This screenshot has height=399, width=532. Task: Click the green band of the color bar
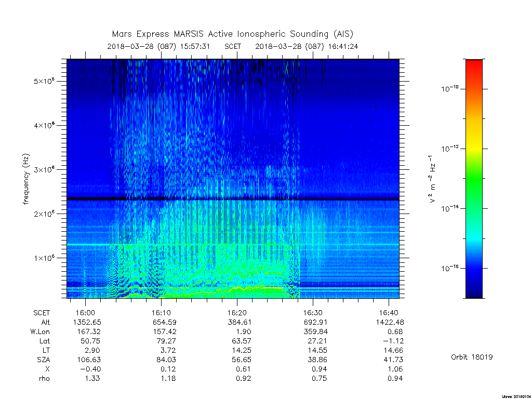474,180
